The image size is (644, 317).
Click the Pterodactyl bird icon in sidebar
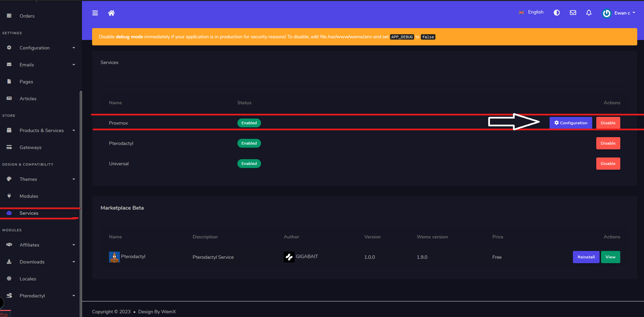(x=9, y=295)
